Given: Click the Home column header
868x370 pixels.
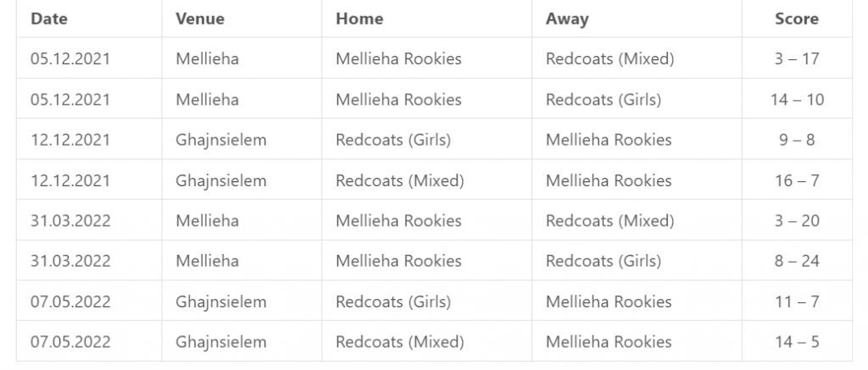Looking at the screenshot, I should pyautogui.click(x=359, y=19).
